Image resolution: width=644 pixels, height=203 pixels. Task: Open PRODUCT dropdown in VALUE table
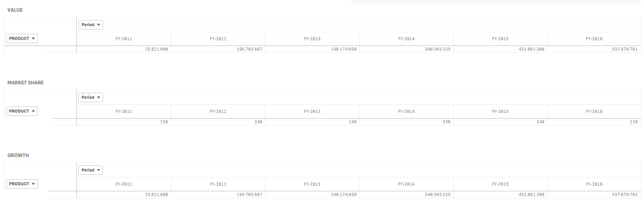(x=22, y=39)
